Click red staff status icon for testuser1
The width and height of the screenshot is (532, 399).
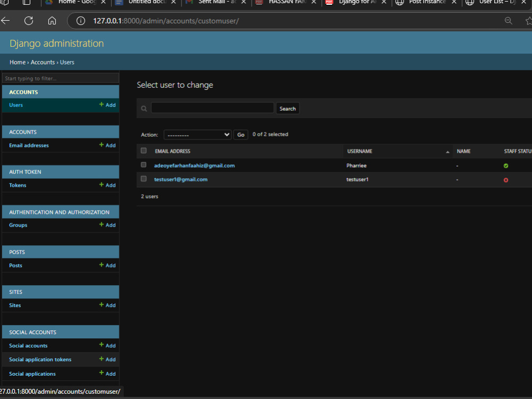click(506, 180)
